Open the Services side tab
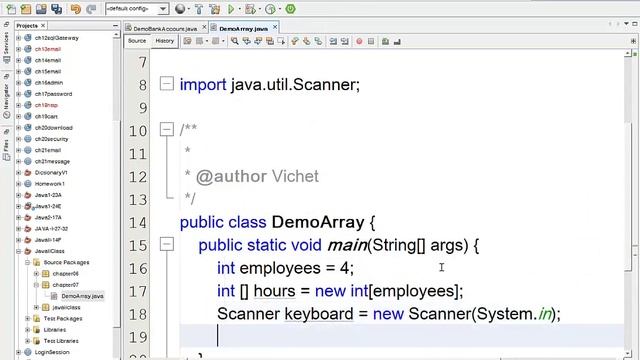The image size is (640, 360). [x=6, y=43]
